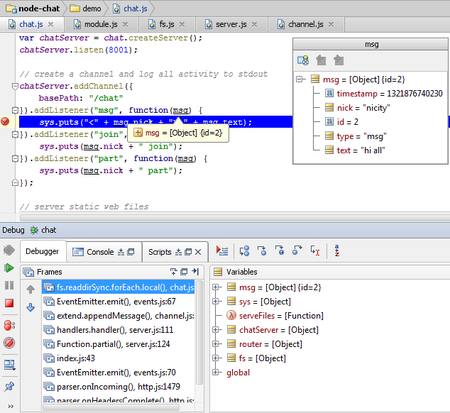Show more debug sidebar actions chevron

pyautogui.click(x=11, y=406)
